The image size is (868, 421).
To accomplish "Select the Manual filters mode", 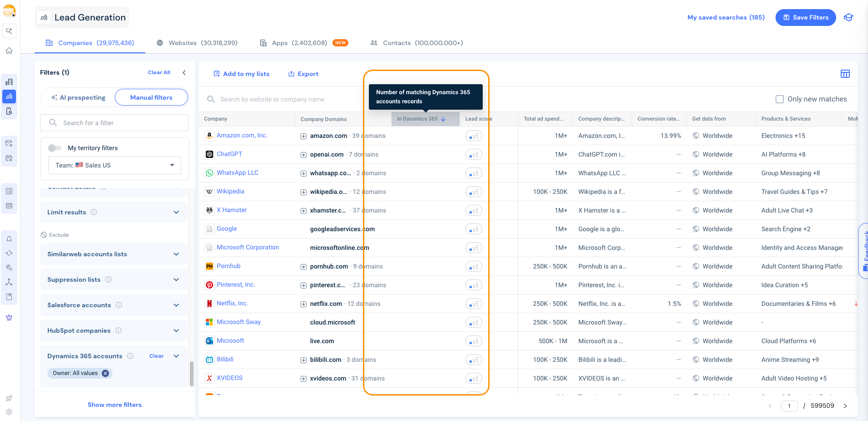I will 151,97.
